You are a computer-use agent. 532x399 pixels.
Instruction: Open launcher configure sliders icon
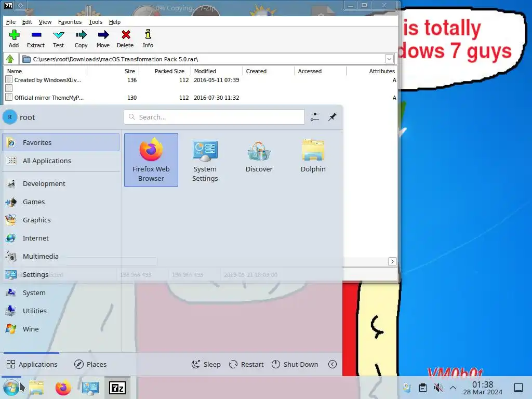[315, 117]
